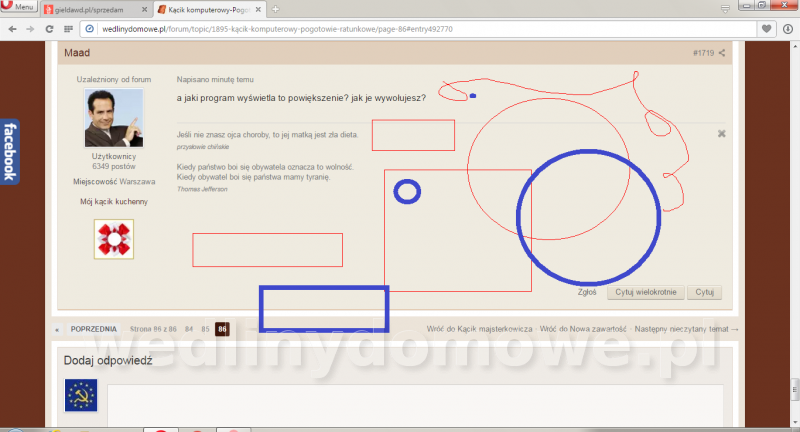
Task: Close the gieldawd.pl tab
Action: 144,10
